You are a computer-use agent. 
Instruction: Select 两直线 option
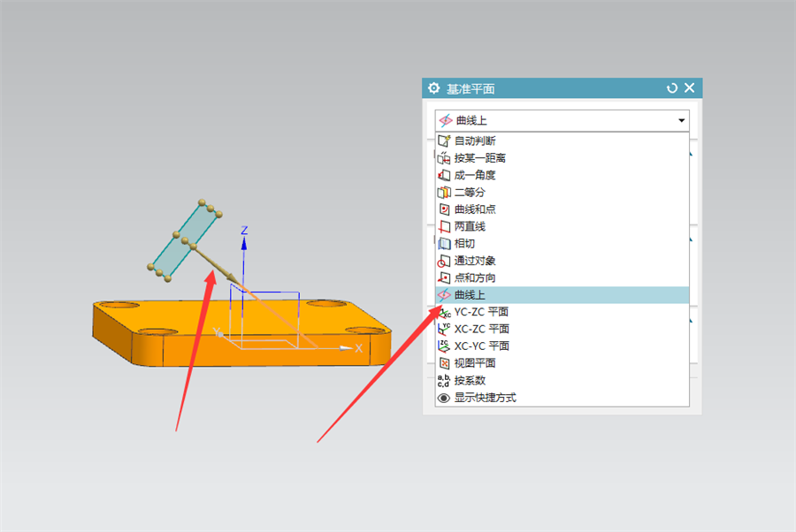tap(562, 227)
